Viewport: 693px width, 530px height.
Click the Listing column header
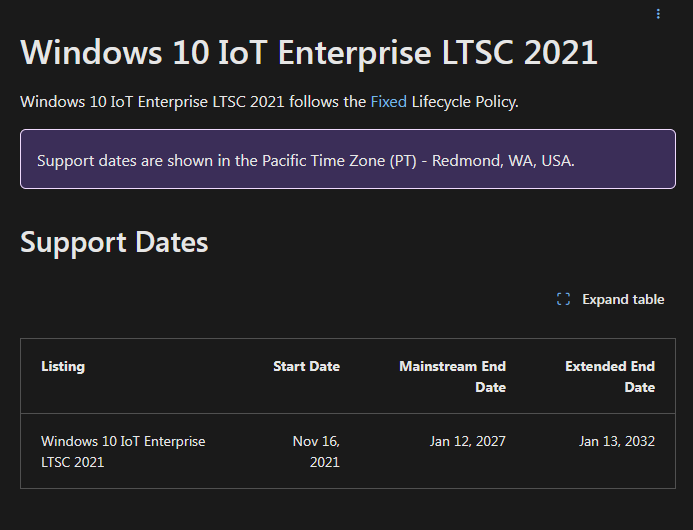63,366
